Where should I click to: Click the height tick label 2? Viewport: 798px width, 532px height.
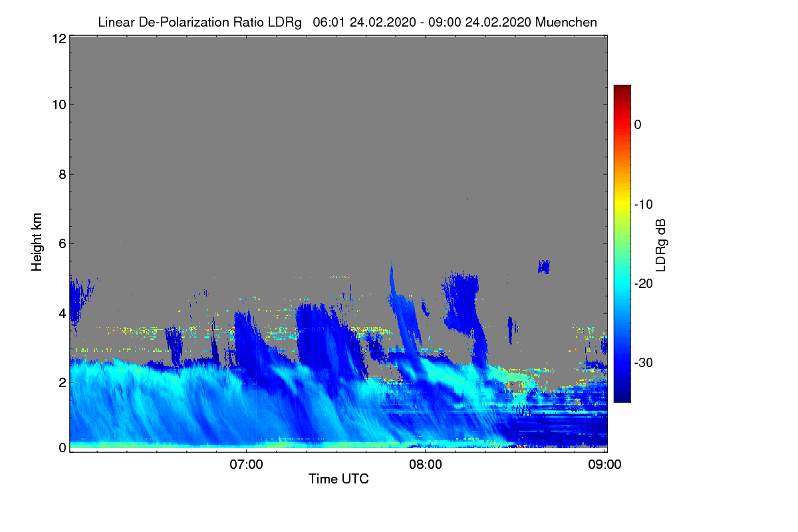pyautogui.click(x=62, y=382)
